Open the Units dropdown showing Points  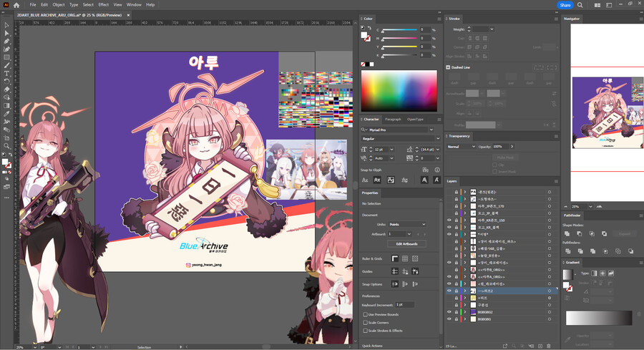pos(407,224)
